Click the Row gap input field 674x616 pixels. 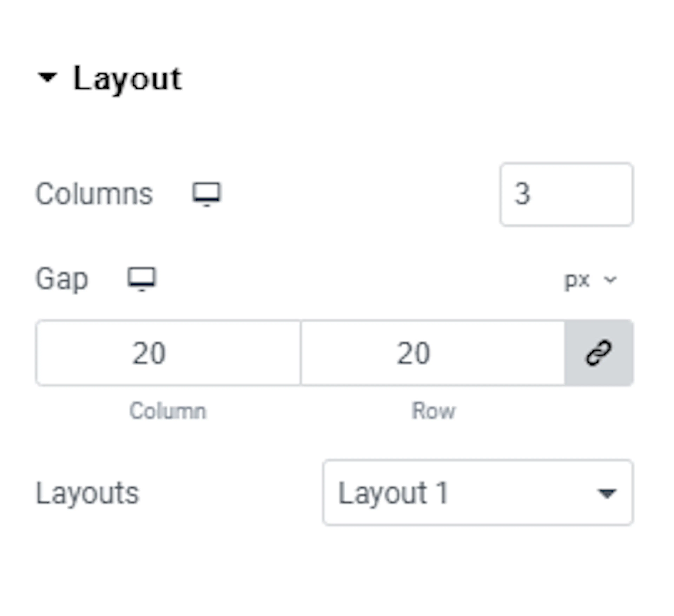pyautogui.click(x=433, y=353)
